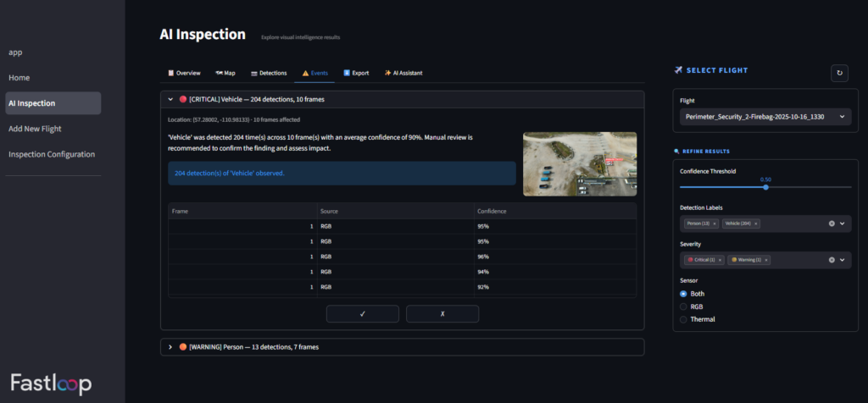Expand the WARNING Person event section
Screen dimensions: 868x403
(170, 347)
